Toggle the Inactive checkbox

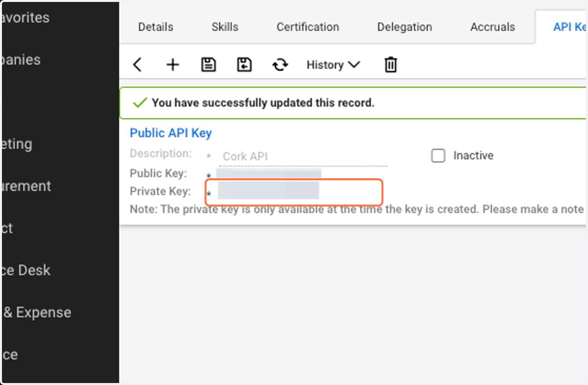pos(438,156)
